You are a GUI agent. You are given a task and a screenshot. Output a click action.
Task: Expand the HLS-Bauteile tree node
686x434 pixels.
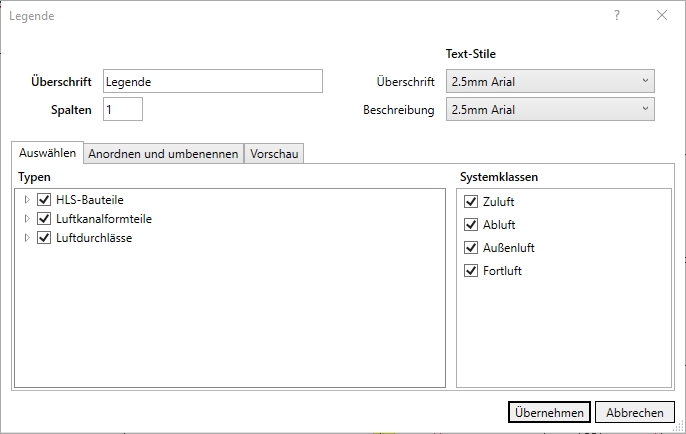27,200
